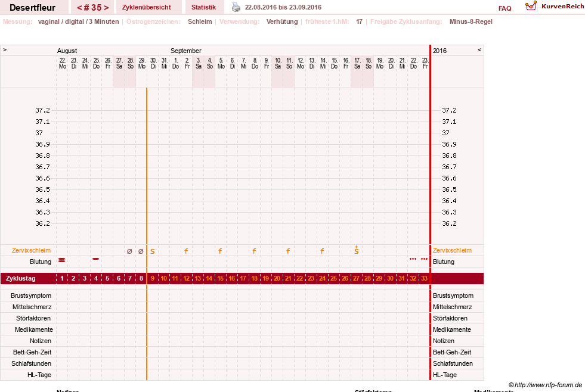This screenshot has width=585, height=392.
Task: Click the printer icon
Action: 236,7
